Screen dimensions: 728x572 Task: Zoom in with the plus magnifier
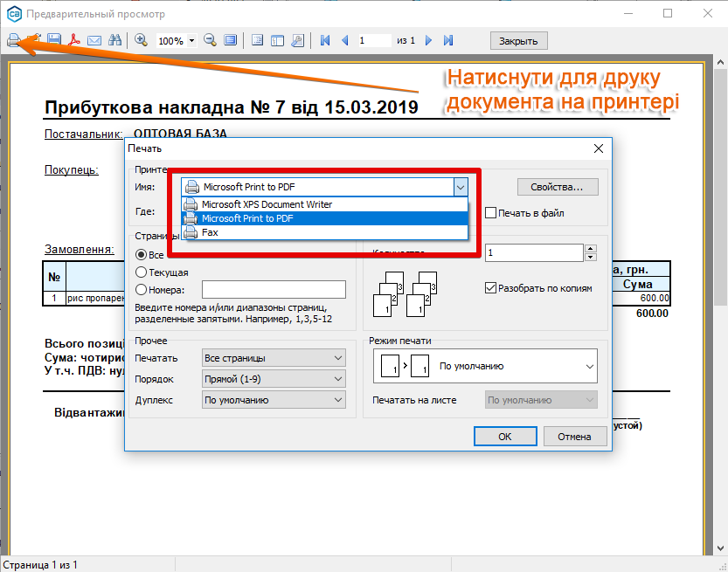click(141, 40)
